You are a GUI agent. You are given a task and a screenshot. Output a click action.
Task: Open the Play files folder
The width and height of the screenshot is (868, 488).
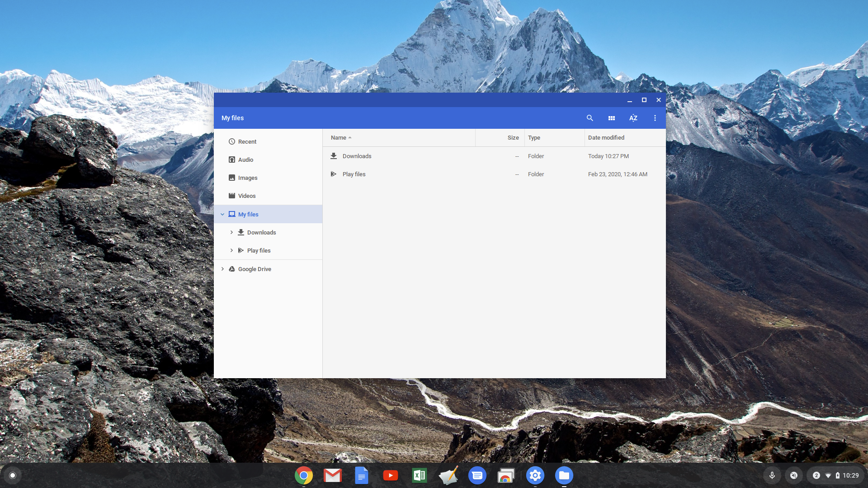[x=354, y=174]
